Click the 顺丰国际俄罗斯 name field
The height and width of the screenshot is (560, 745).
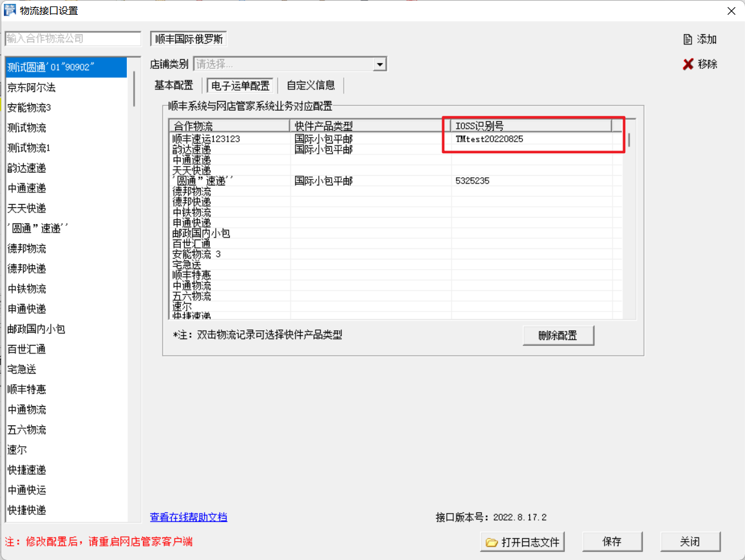[189, 39]
